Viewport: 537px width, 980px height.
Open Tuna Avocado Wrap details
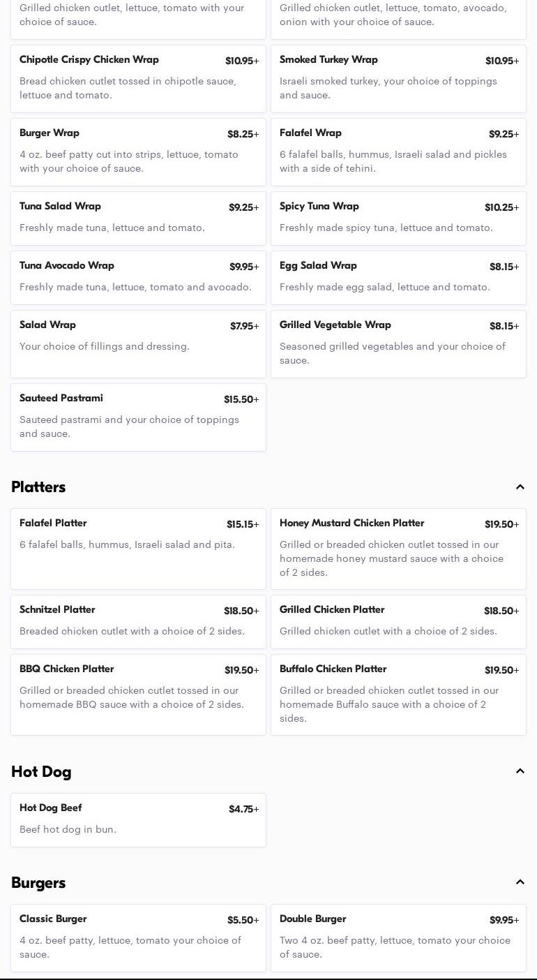coord(138,278)
